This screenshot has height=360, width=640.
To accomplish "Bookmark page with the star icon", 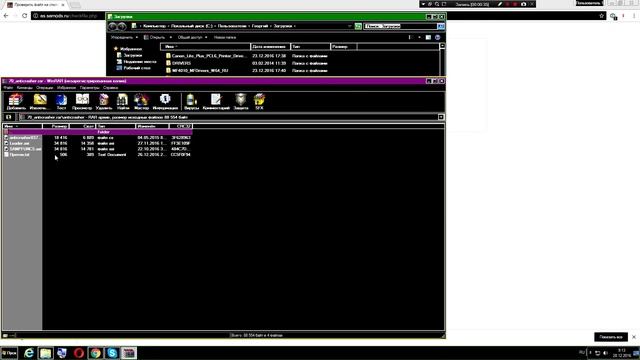I will pos(602,16).
